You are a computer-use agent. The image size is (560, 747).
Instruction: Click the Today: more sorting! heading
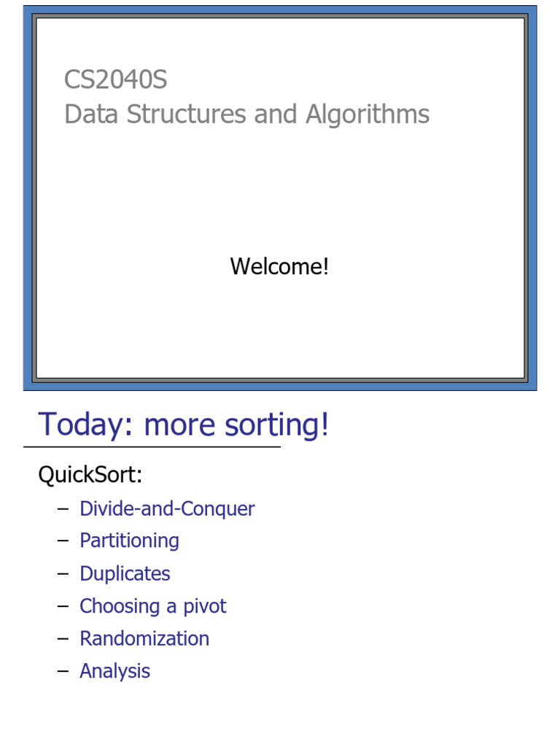(183, 425)
